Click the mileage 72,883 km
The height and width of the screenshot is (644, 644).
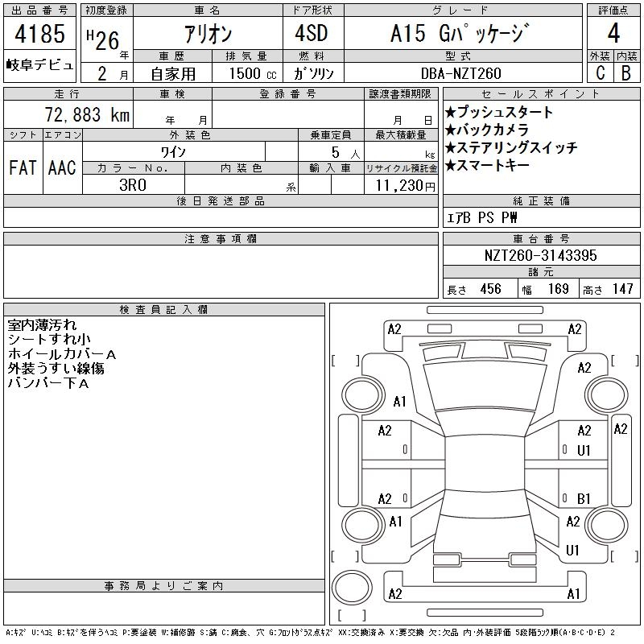tap(87, 114)
